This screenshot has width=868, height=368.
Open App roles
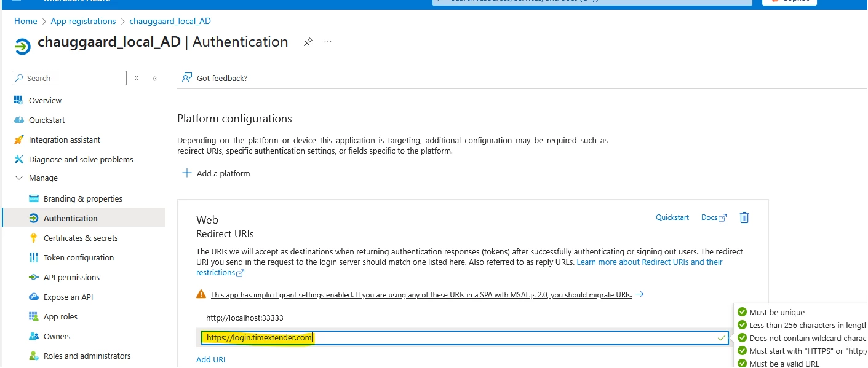[60, 316]
